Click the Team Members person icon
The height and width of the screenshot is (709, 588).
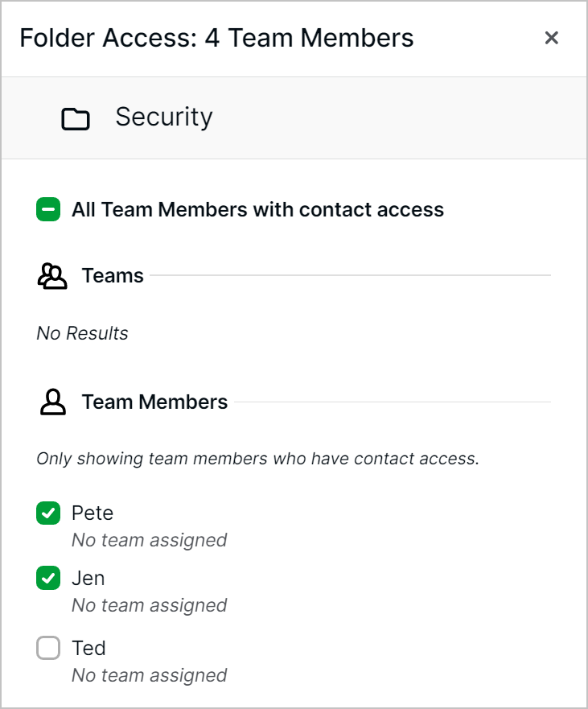pyautogui.click(x=52, y=402)
